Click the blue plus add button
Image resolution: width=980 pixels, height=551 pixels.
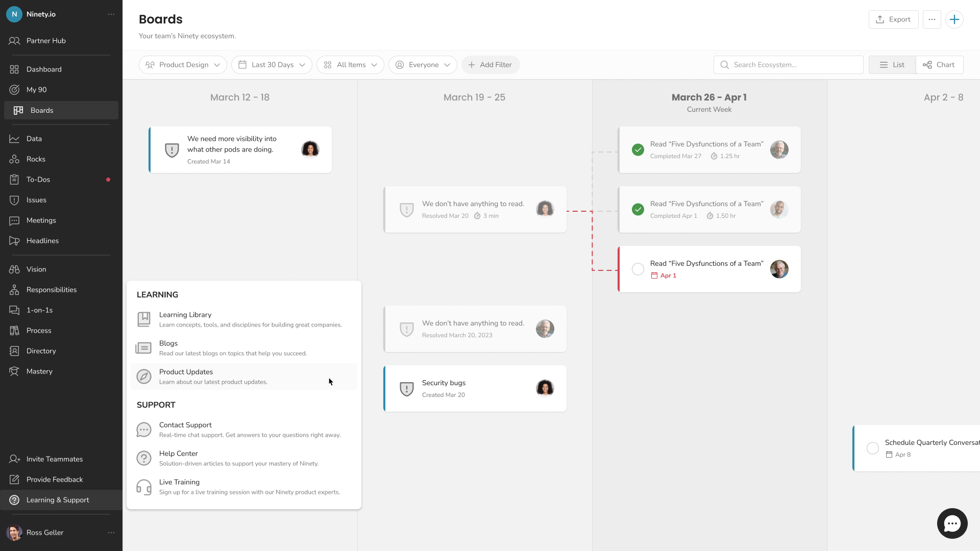[954, 19]
